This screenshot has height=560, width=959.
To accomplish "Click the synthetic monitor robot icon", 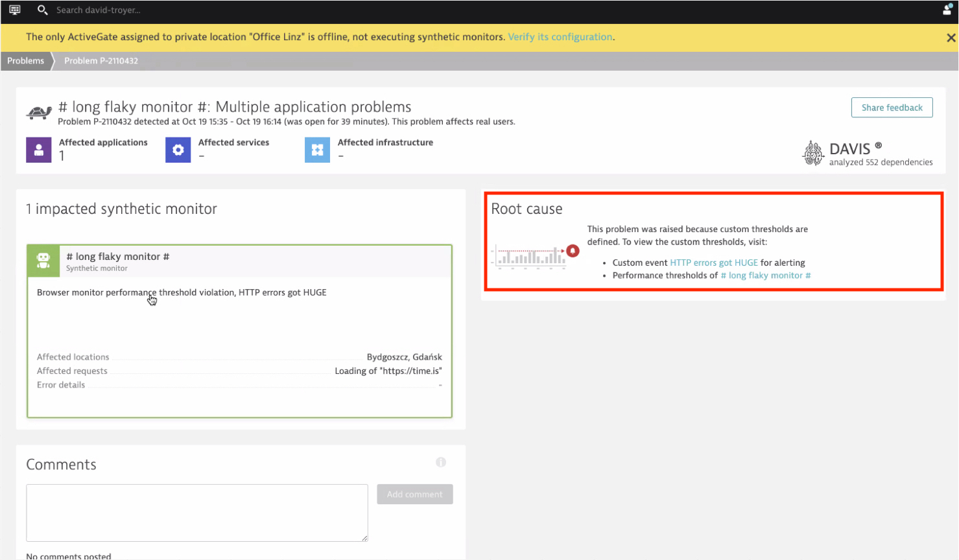I will click(x=43, y=261).
